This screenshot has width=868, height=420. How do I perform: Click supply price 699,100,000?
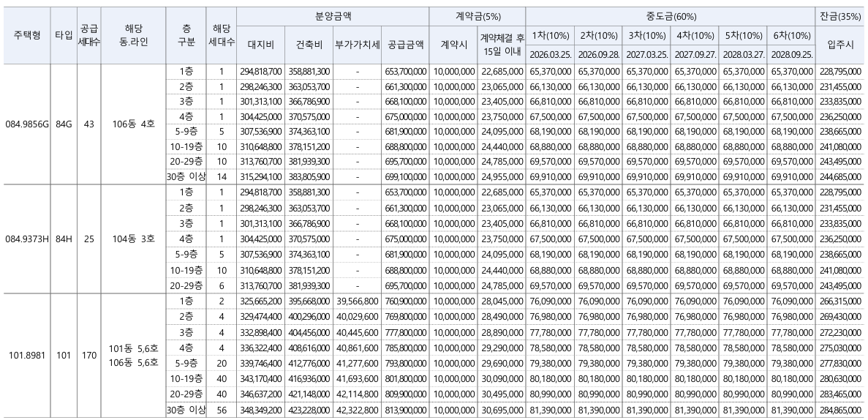tap(404, 177)
